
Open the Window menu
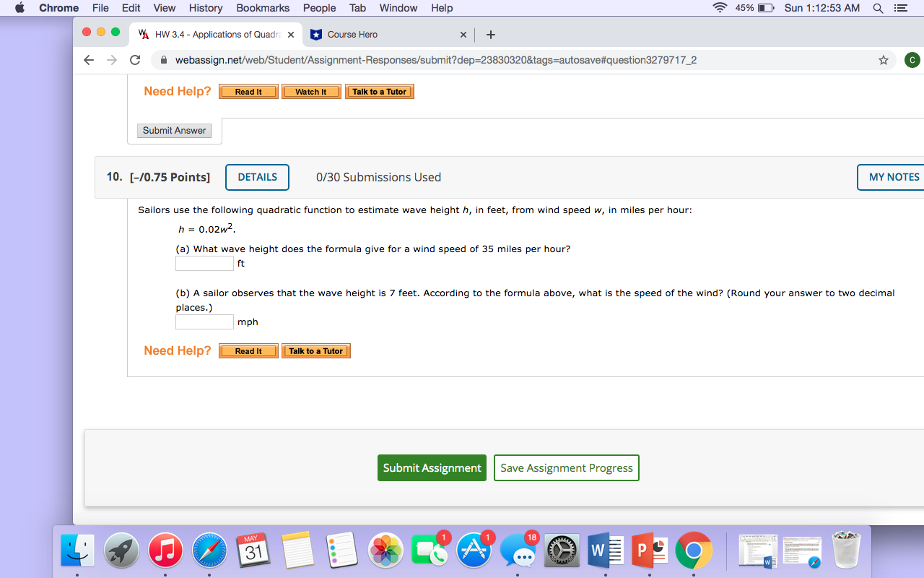[398, 8]
